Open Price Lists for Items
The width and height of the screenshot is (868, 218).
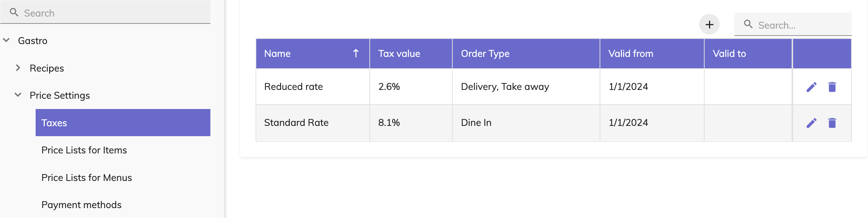point(84,150)
